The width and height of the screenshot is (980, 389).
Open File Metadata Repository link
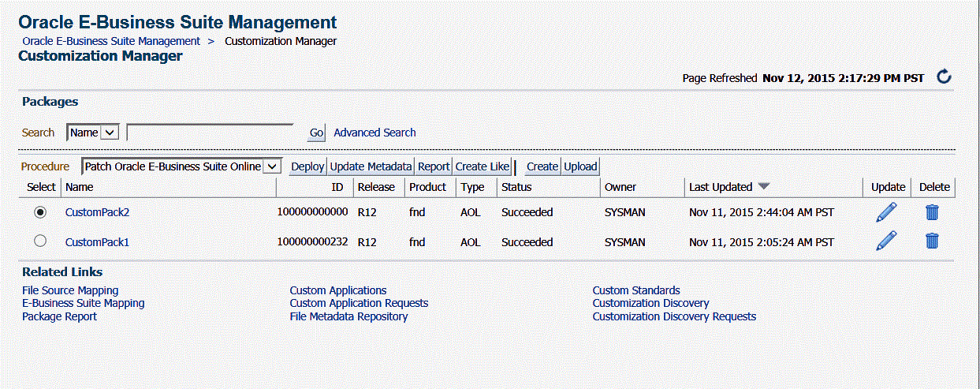coord(348,316)
